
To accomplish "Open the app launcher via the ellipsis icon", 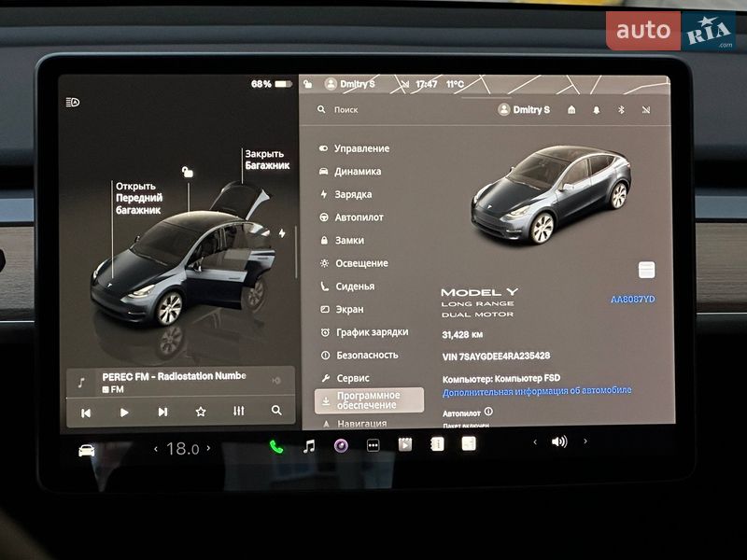I will click(x=372, y=446).
